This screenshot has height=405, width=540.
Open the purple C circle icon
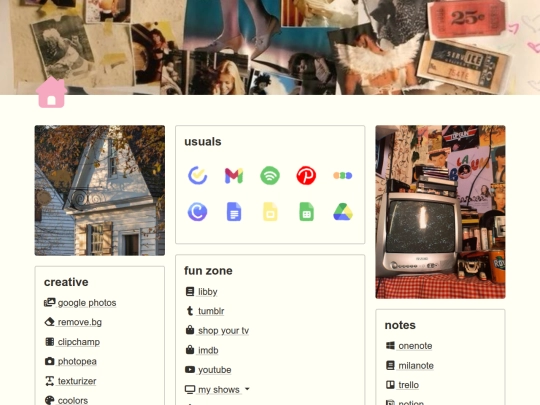[x=197, y=211]
